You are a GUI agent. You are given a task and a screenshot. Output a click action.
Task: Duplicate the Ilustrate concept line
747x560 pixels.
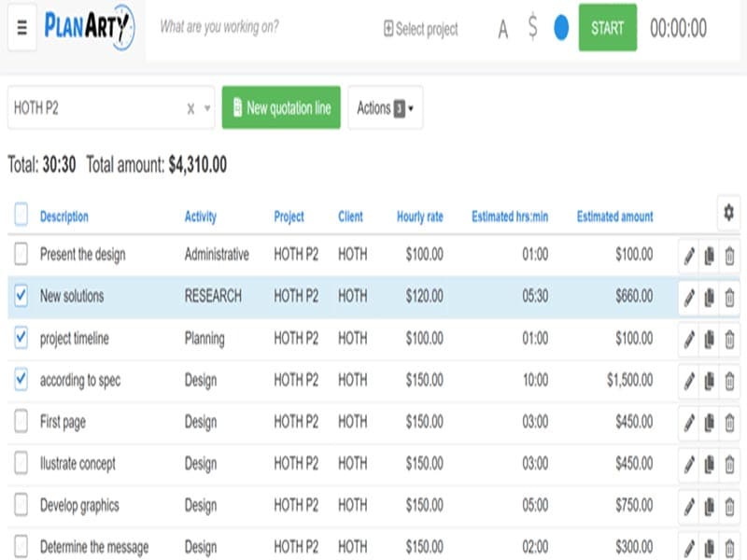710,465
